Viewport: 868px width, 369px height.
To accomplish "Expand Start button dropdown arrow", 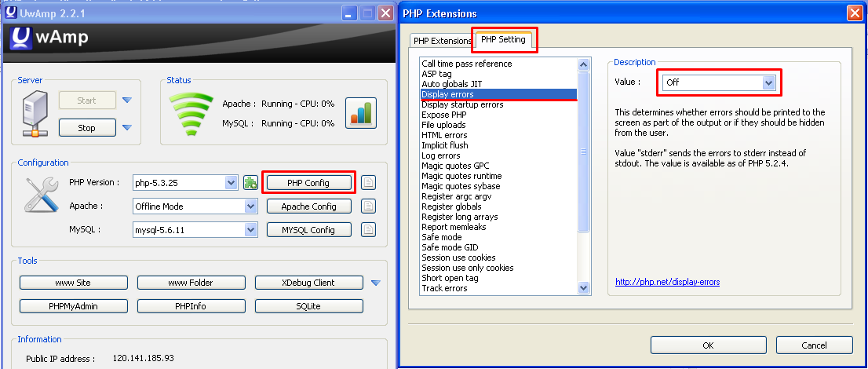I will click(127, 100).
